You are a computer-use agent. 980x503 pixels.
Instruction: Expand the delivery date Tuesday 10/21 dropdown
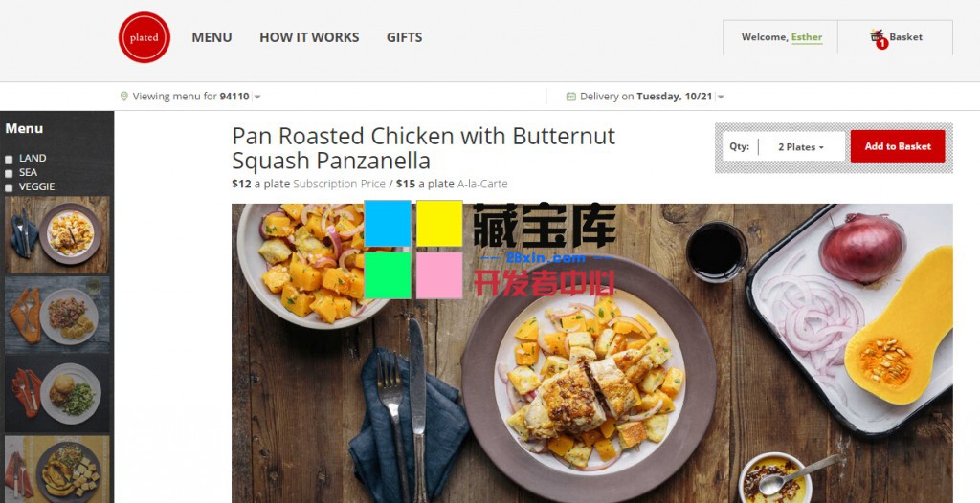721,97
